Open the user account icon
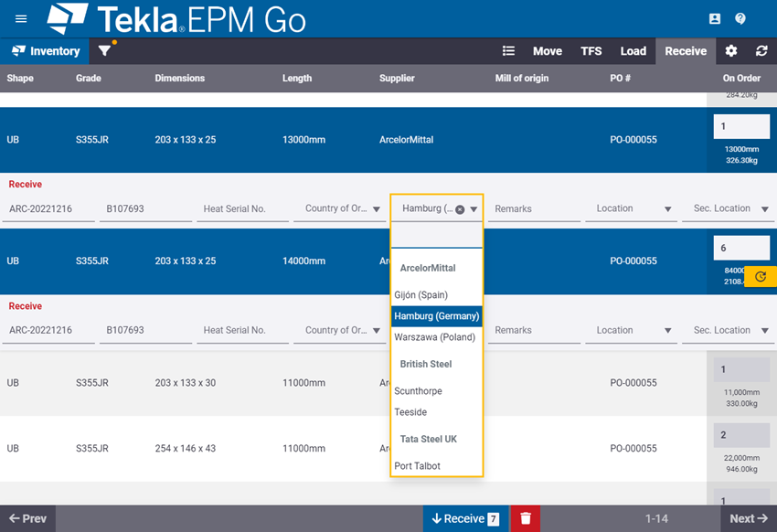The height and width of the screenshot is (532, 777). 715,19
